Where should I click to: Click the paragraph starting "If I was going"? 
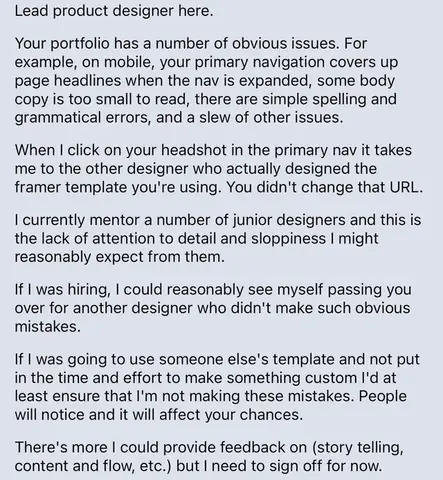[217, 387]
